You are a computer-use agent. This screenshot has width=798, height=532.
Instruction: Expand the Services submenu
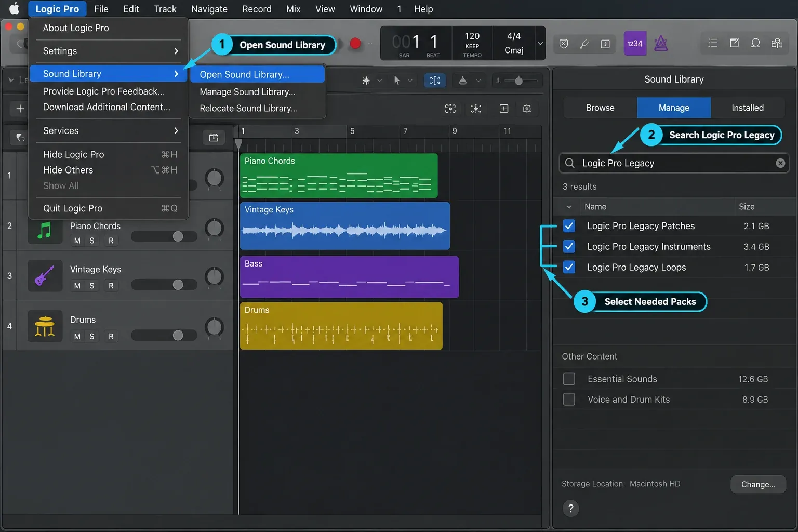tap(109, 131)
